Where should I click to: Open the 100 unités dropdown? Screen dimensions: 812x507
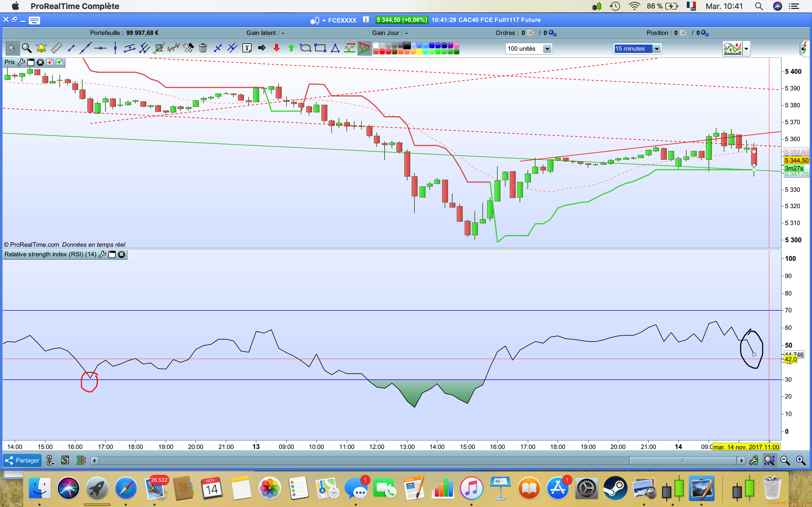tap(547, 49)
